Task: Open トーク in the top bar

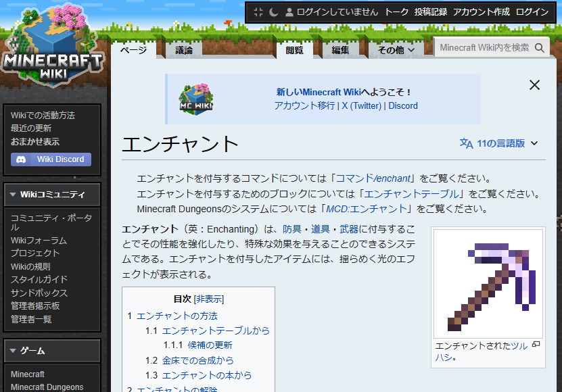Action: click(396, 12)
